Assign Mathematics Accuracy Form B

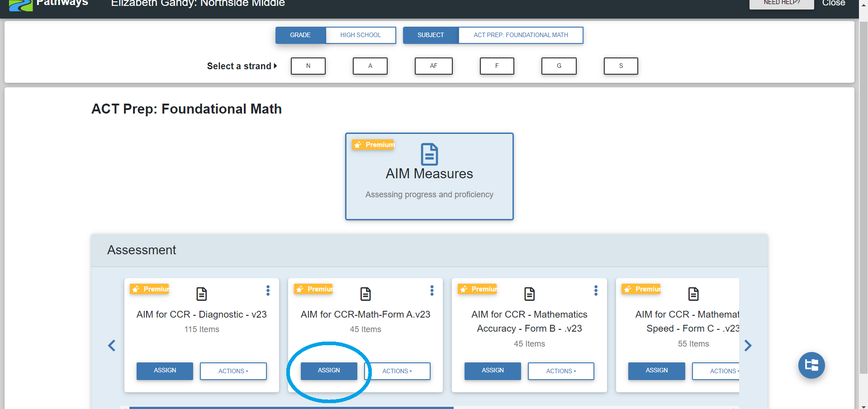493,371
